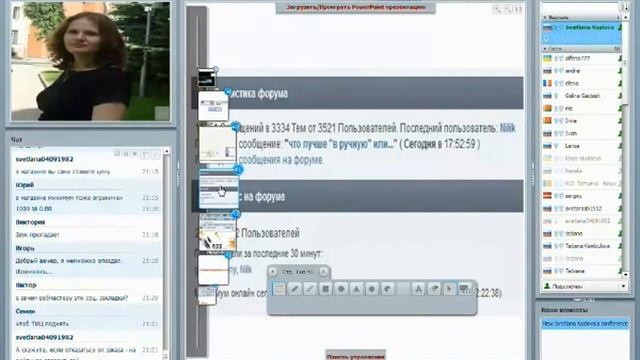
Task: Go to previous whiteboard page arrow
Action: coord(273,271)
